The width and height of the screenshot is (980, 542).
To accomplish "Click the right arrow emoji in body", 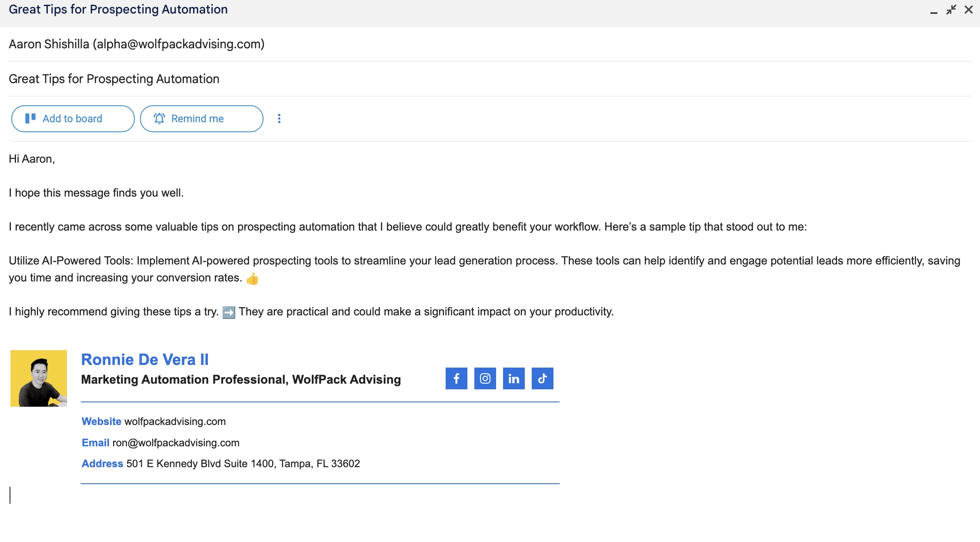I will 229,312.
